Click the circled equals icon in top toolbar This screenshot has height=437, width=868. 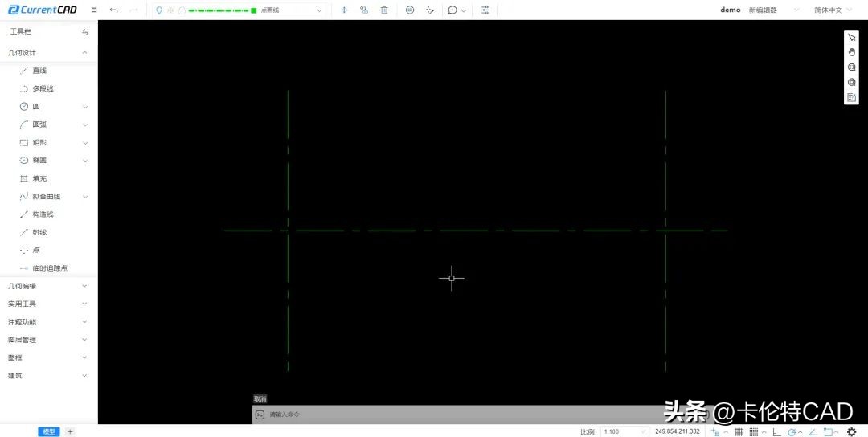410,10
